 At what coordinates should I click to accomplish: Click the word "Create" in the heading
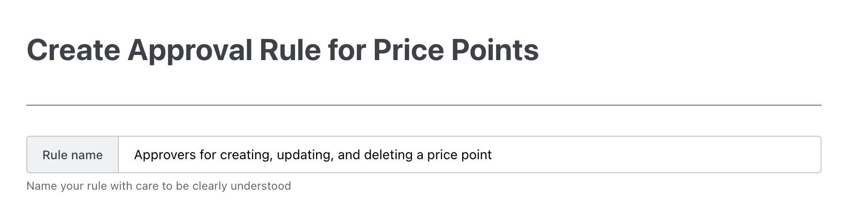(73, 50)
